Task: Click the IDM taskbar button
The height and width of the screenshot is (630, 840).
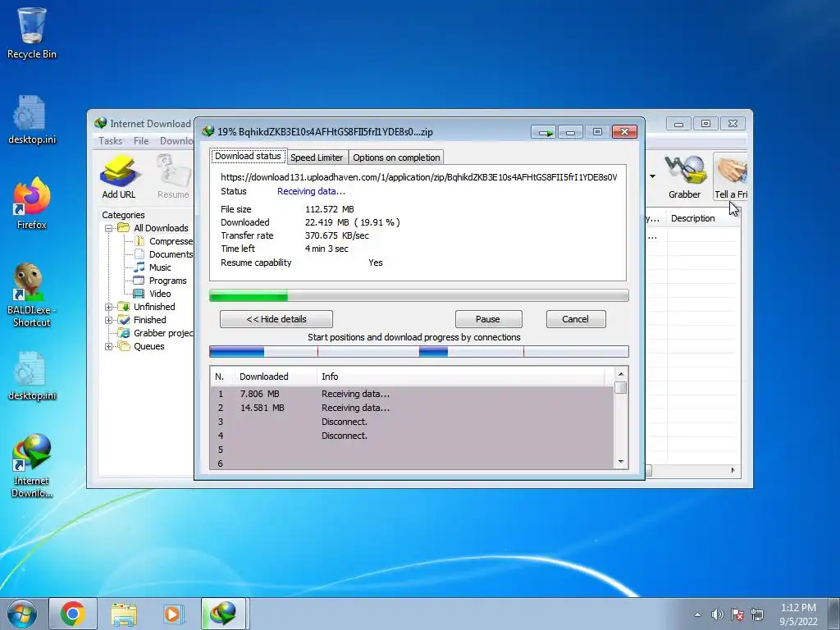Action: click(x=225, y=614)
